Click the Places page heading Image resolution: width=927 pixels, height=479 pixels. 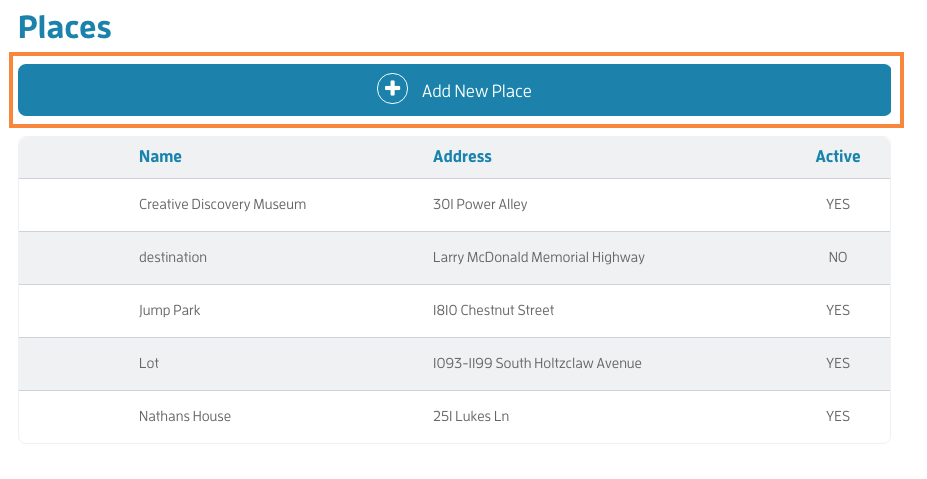coord(65,27)
